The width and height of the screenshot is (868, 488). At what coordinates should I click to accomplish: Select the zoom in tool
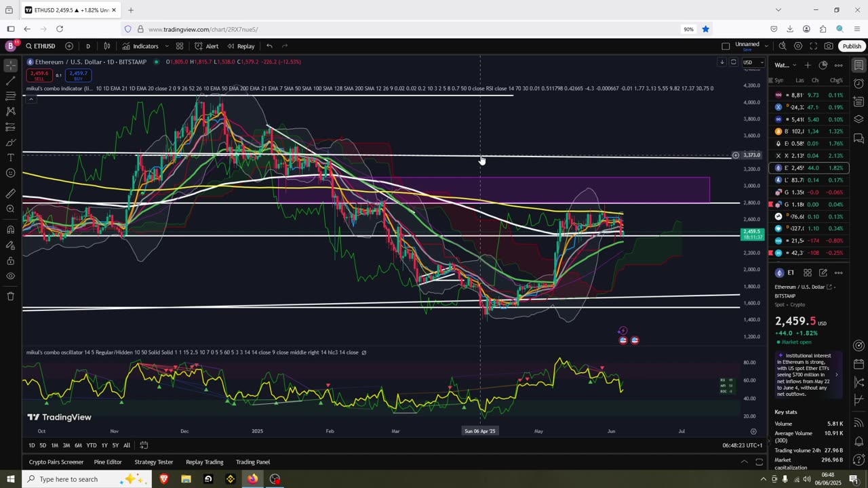coord(10,209)
